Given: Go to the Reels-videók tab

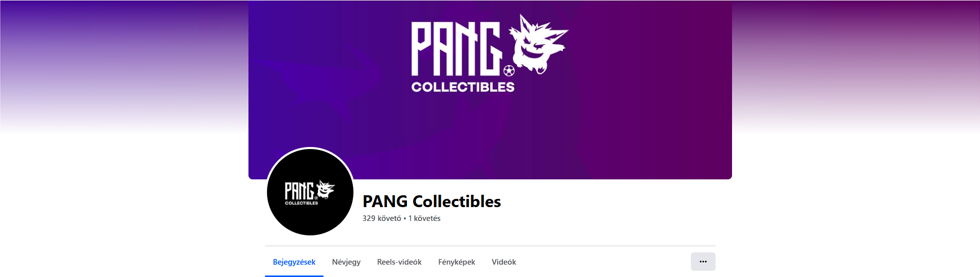Looking at the screenshot, I should coord(399,262).
